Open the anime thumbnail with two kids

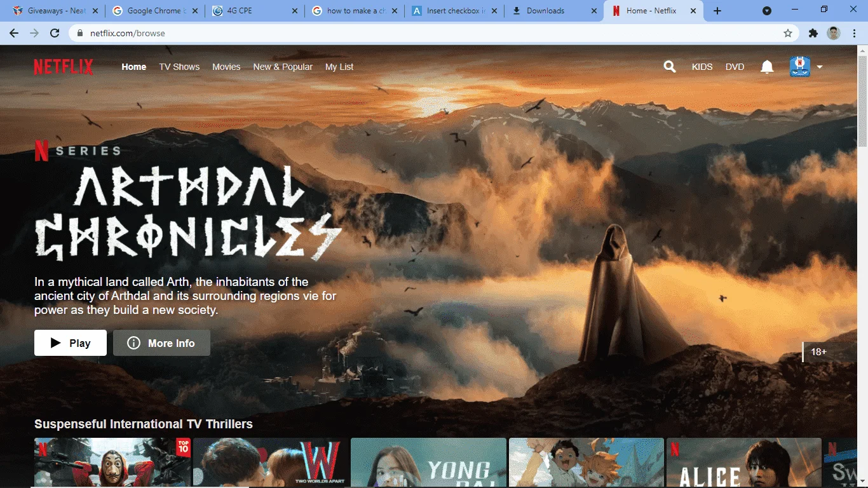click(x=587, y=462)
